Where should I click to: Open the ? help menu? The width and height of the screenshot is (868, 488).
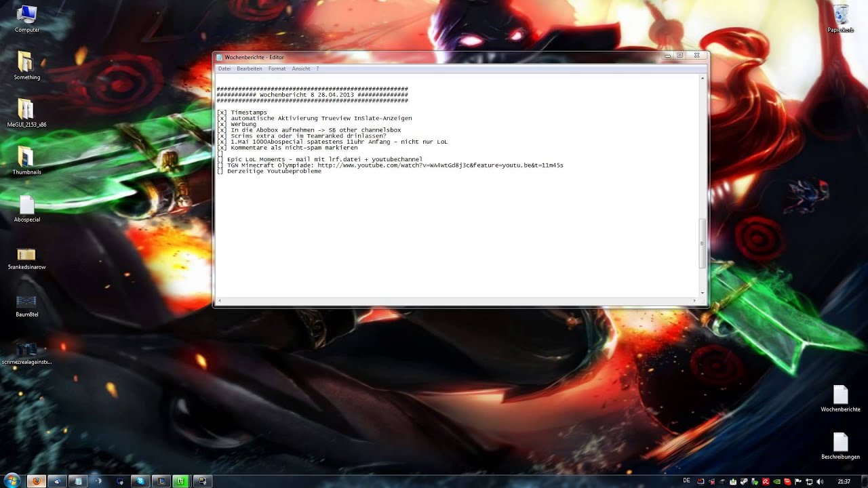pos(317,68)
